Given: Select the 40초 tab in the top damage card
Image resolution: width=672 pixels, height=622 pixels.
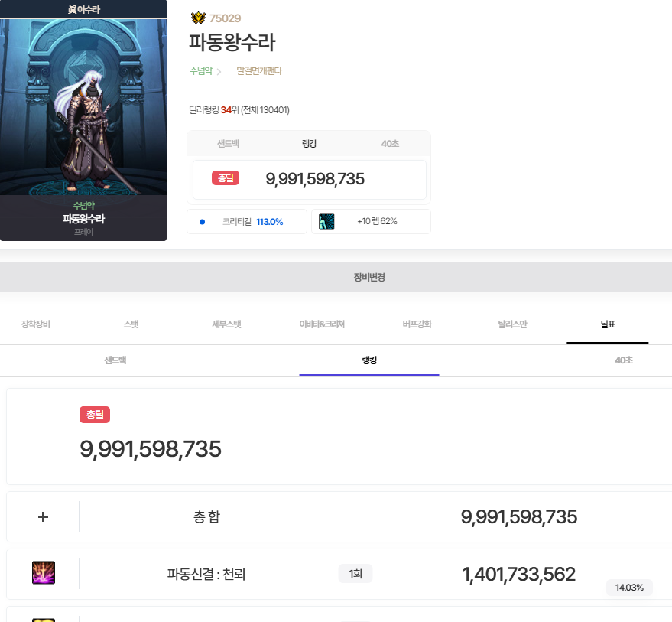Looking at the screenshot, I should point(390,144).
